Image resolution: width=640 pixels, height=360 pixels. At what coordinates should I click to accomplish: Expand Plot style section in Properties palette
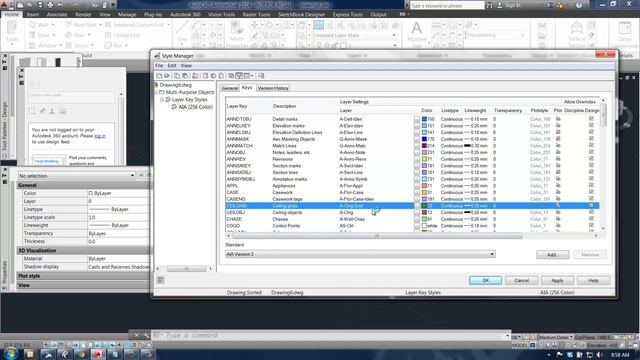[x=84, y=276]
